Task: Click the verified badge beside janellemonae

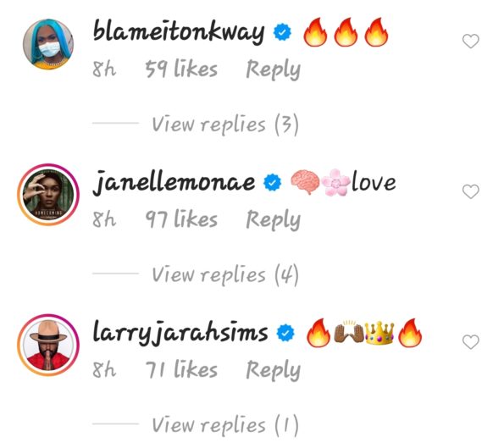Action: pyautogui.click(x=272, y=182)
